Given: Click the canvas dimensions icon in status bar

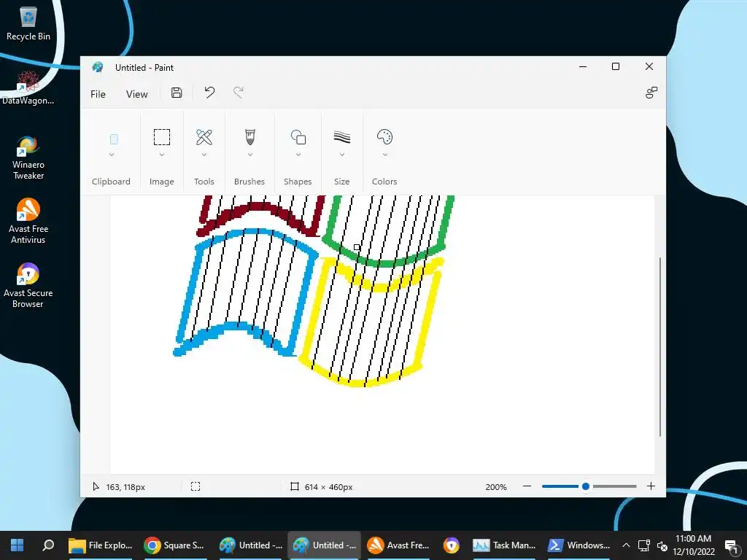Looking at the screenshot, I should point(295,486).
